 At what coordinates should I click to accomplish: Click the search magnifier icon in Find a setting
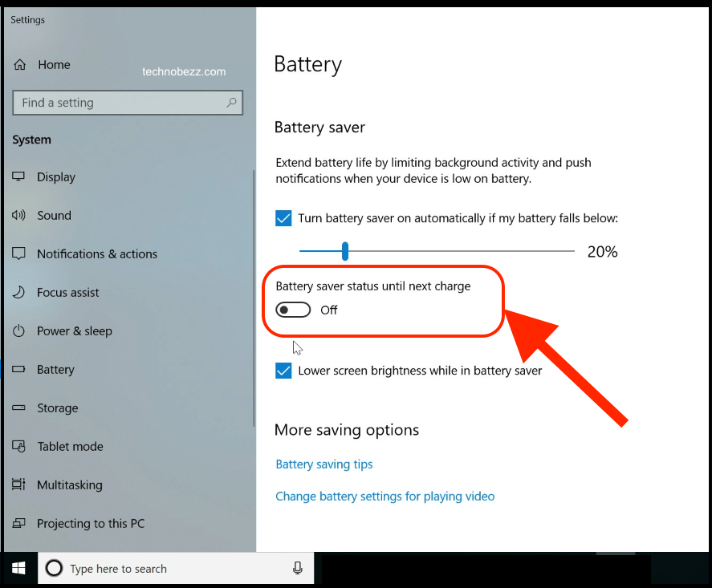click(x=232, y=103)
